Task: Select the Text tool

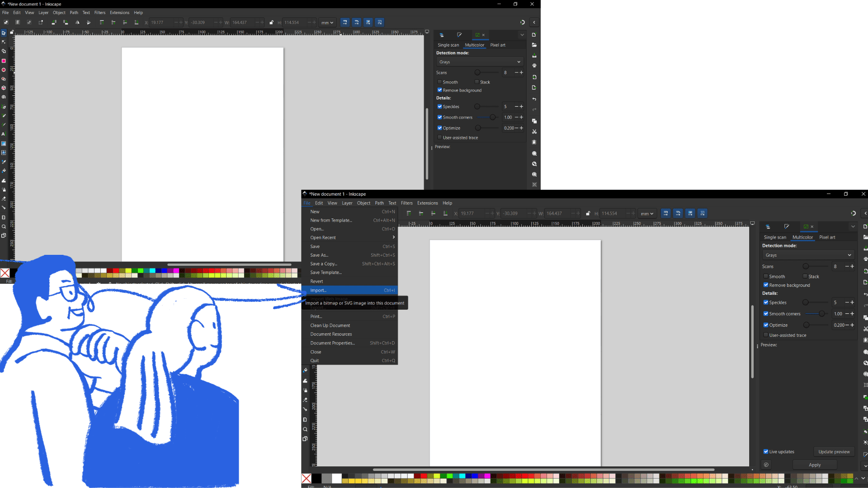Action: (4, 134)
